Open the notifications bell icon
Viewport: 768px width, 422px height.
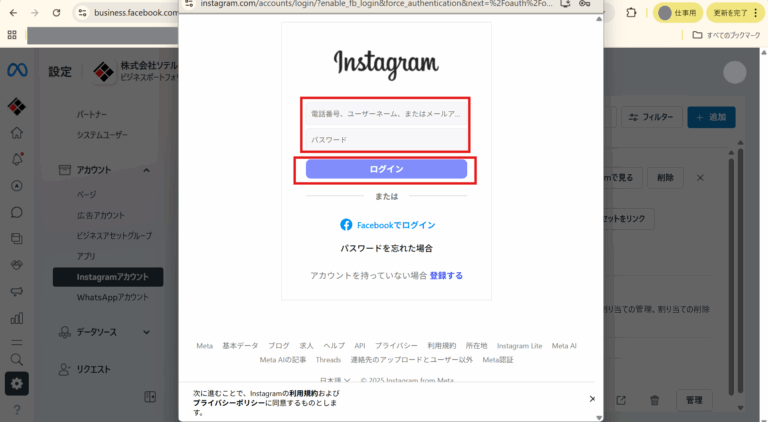tap(16, 159)
